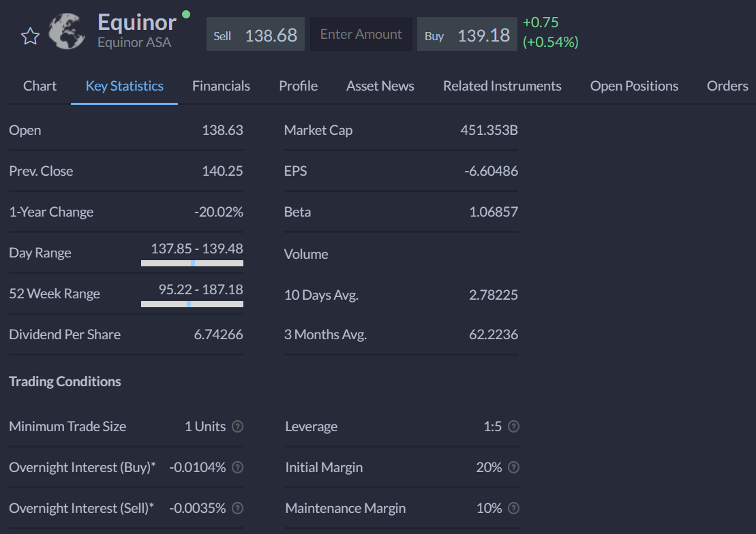Click the 1-Year Change value -20.02%
The image size is (756, 534).
click(218, 212)
